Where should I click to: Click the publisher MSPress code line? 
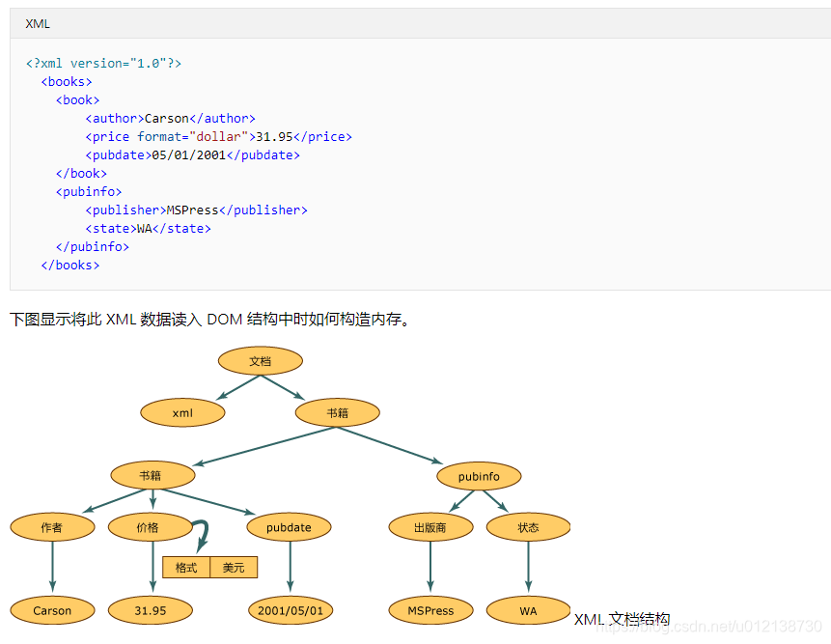197,210
